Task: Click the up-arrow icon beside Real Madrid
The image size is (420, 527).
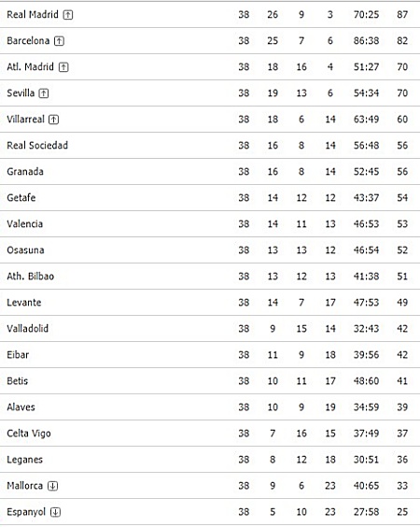Action: pyautogui.click(x=68, y=15)
